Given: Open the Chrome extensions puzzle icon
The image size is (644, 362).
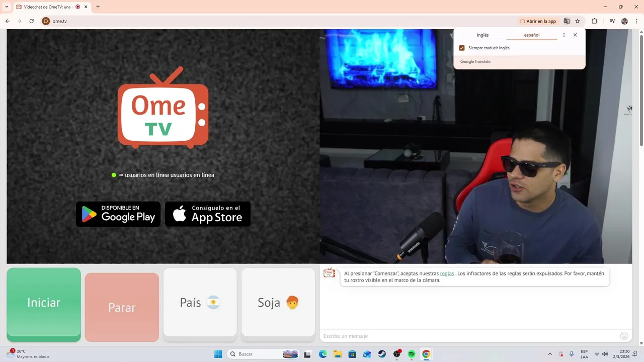Looking at the screenshot, I should [x=594, y=21].
